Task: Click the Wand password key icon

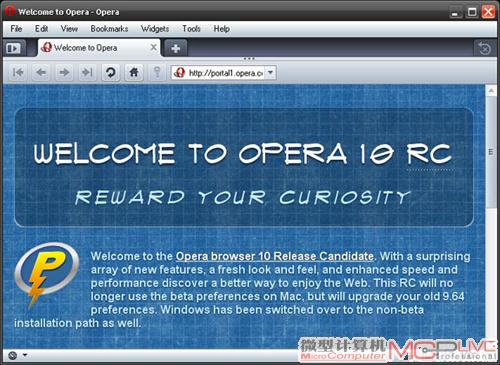Action: (157, 72)
